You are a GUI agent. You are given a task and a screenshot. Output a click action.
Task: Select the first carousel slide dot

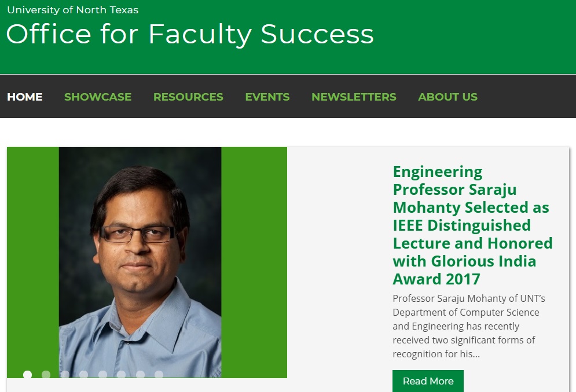click(x=27, y=375)
